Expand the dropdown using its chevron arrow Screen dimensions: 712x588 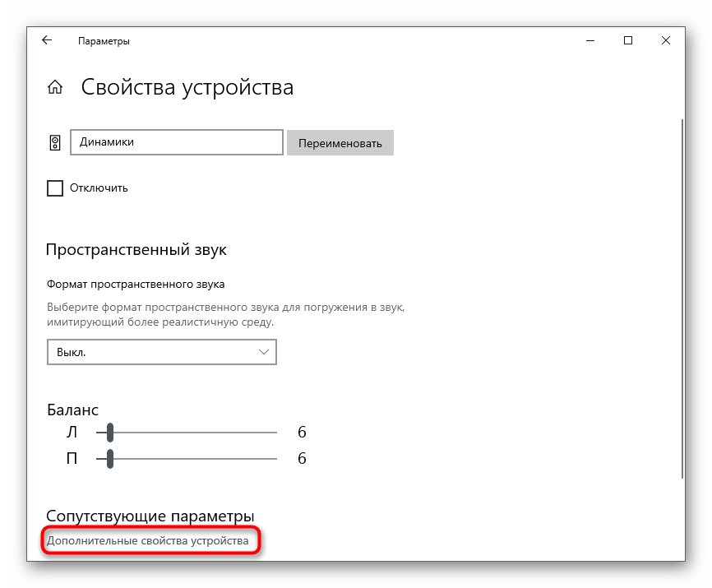coord(264,351)
